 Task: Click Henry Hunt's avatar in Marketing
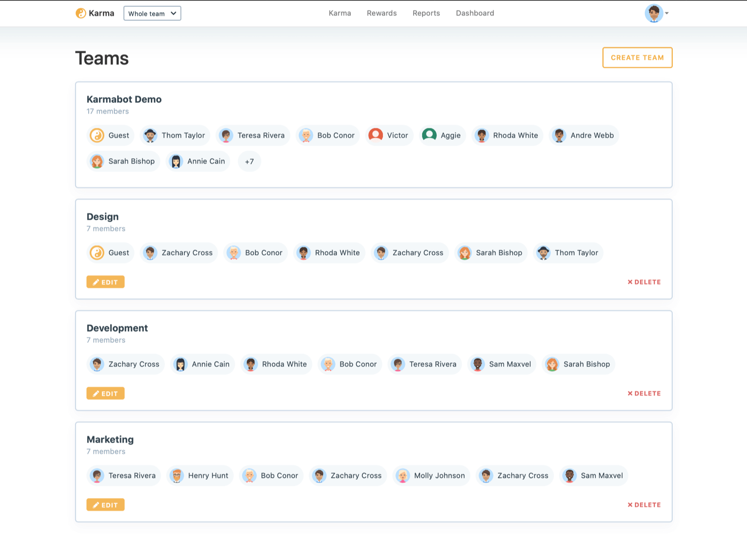tap(176, 476)
